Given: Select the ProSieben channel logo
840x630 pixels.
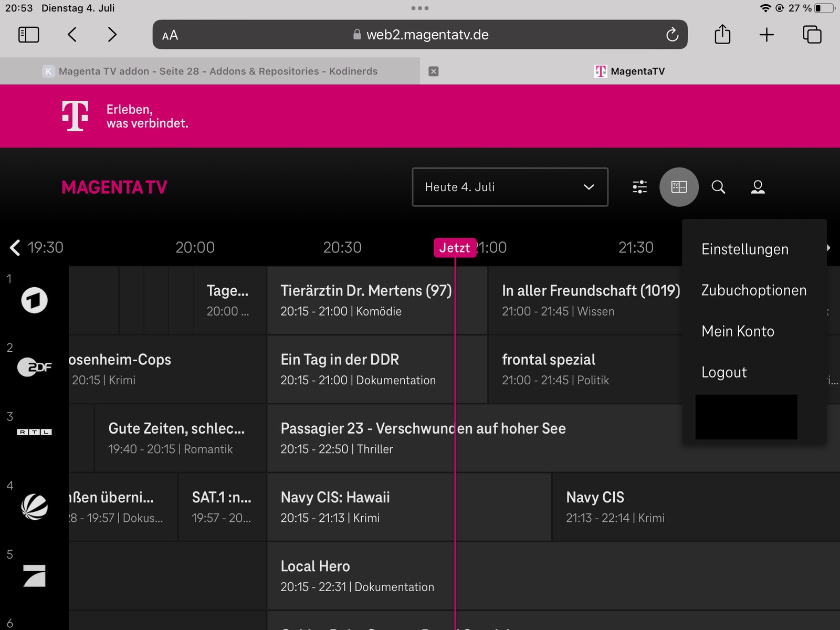Looking at the screenshot, I should coord(34,576).
